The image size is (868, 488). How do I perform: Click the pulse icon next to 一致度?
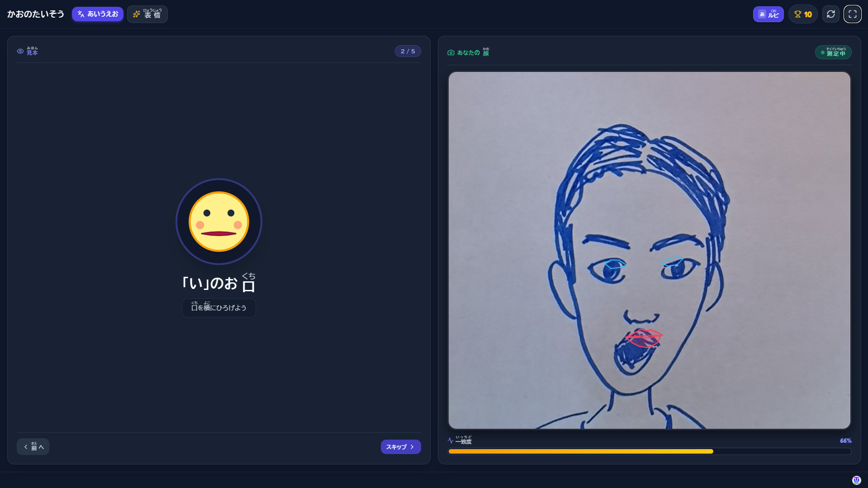pyautogui.click(x=451, y=441)
